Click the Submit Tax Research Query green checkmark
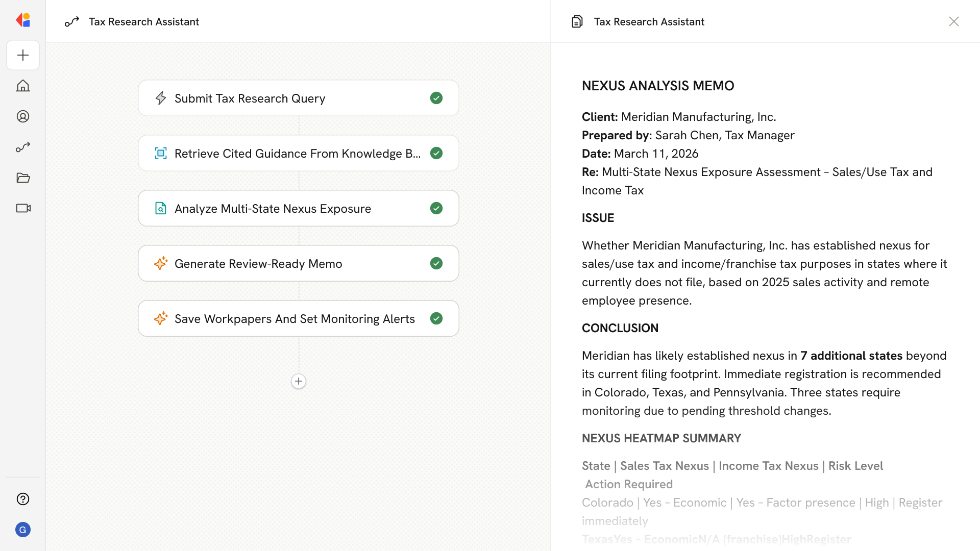Viewport: 980px width, 551px height. pyautogui.click(x=436, y=98)
